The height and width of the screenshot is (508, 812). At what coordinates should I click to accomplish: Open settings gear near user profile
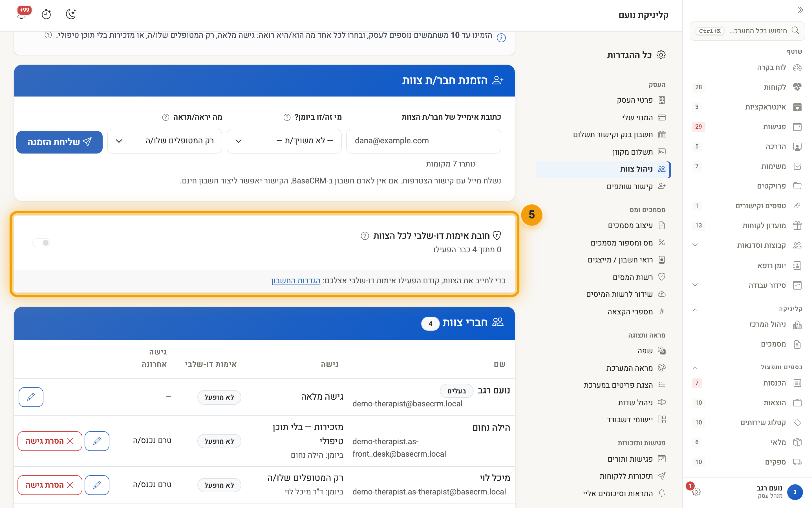pyautogui.click(x=696, y=492)
